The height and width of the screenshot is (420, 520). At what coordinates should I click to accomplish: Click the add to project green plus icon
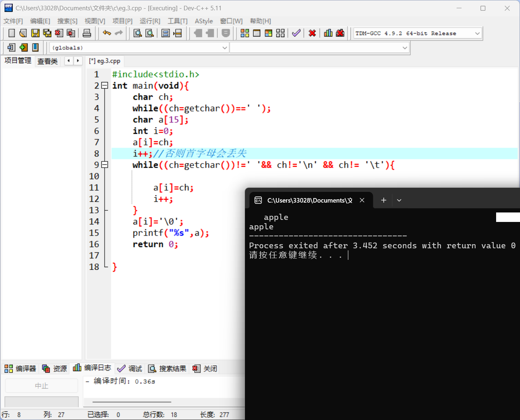coord(23,48)
